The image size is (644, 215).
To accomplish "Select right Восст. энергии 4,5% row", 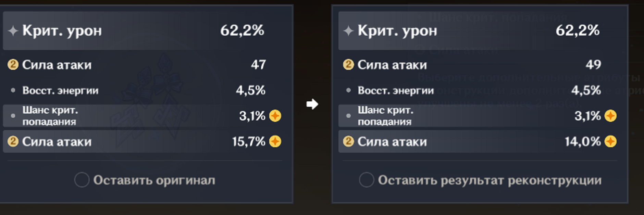I will (x=479, y=90).
